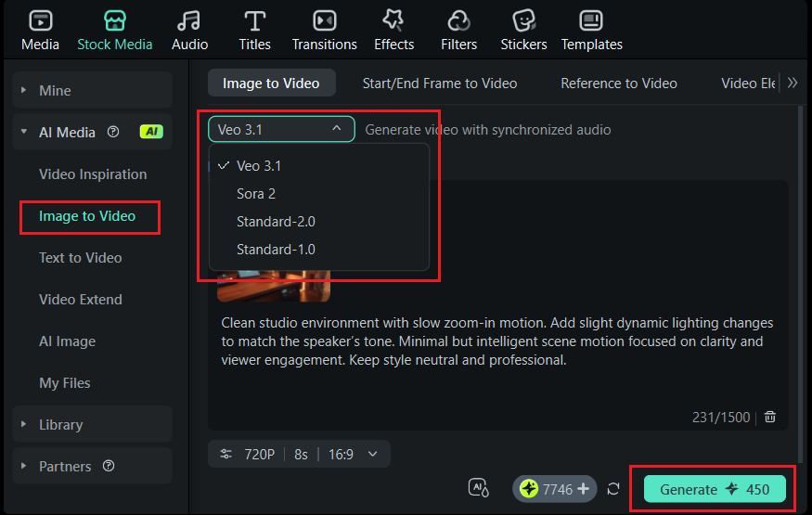Image resolution: width=812 pixels, height=515 pixels.
Task: Switch to Image to Video tab
Action: click(271, 83)
